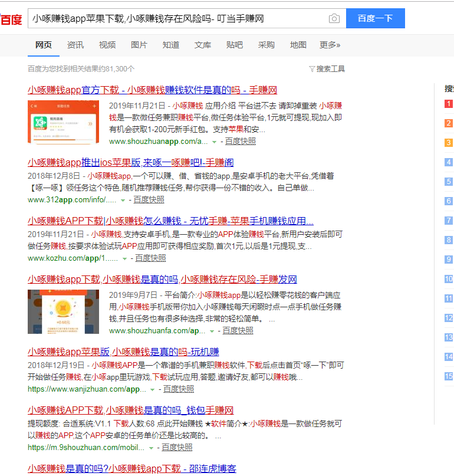This screenshot has width=454, height=476.
Task: Click hot search rank 7 badge
Action: pos(449,221)
